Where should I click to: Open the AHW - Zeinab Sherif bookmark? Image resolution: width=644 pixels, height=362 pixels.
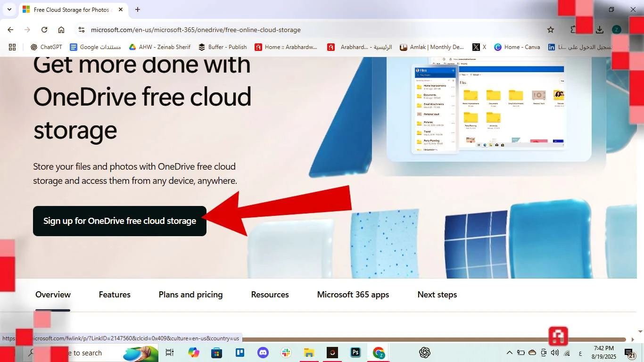[159, 47]
